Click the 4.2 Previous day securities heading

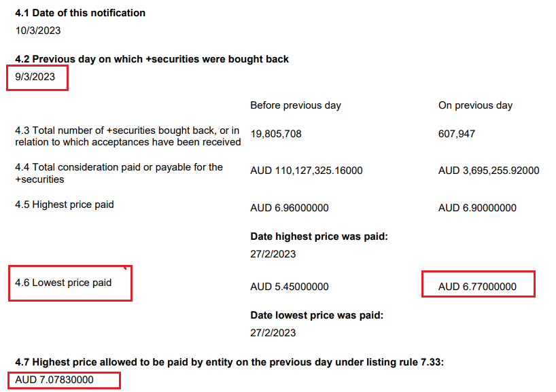coord(152,59)
